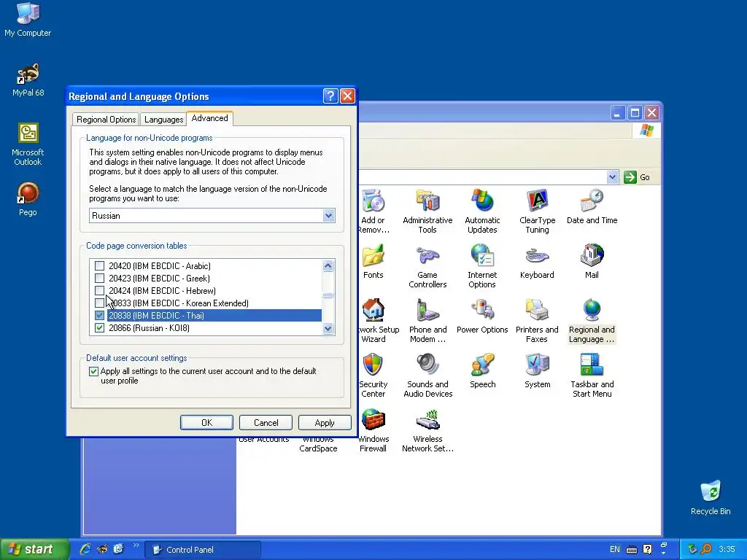Launch ClearType Tuning applet
Image resolution: width=747 pixels, height=560 pixels.
537,211
